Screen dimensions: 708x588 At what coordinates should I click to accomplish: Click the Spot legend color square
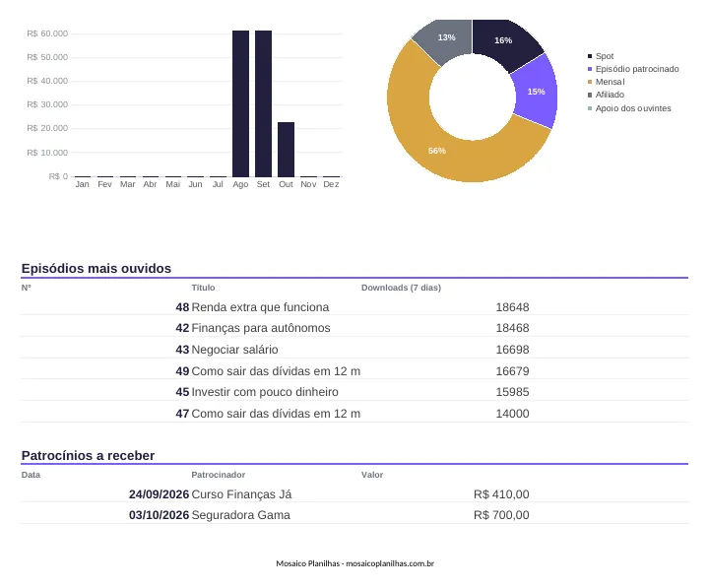tap(590, 56)
